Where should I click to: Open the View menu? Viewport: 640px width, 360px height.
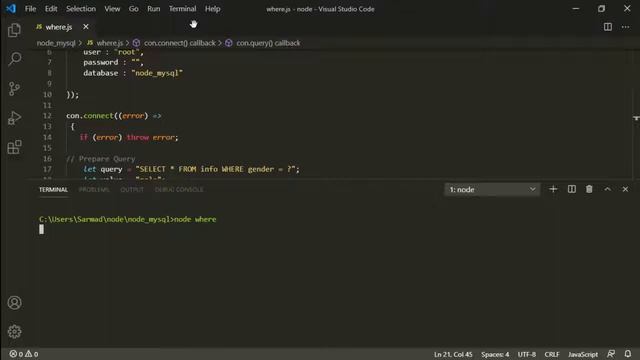click(112, 9)
